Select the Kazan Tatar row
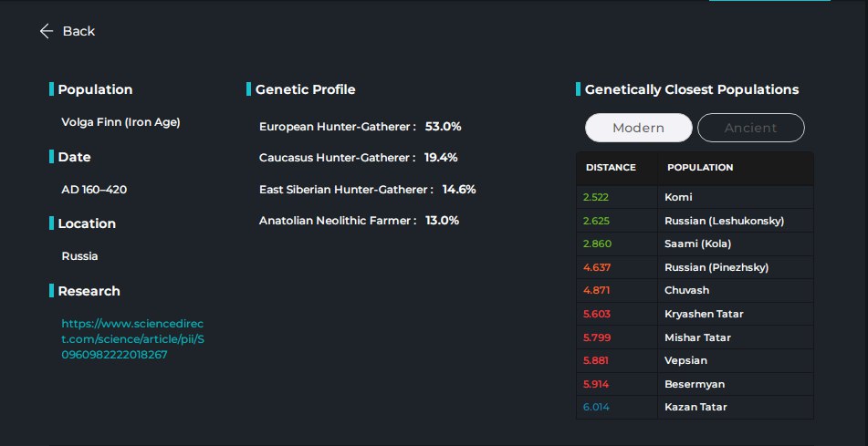The height and width of the screenshot is (446, 868). pos(695,408)
